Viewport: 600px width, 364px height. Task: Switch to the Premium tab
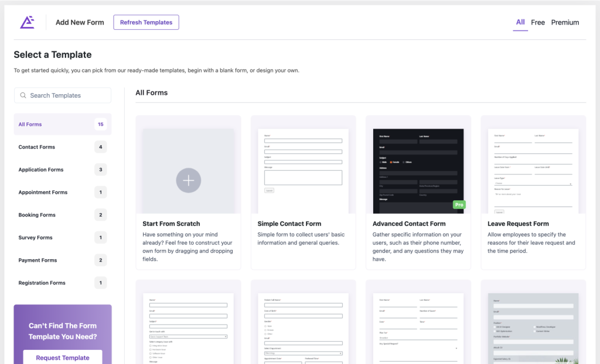click(565, 23)
